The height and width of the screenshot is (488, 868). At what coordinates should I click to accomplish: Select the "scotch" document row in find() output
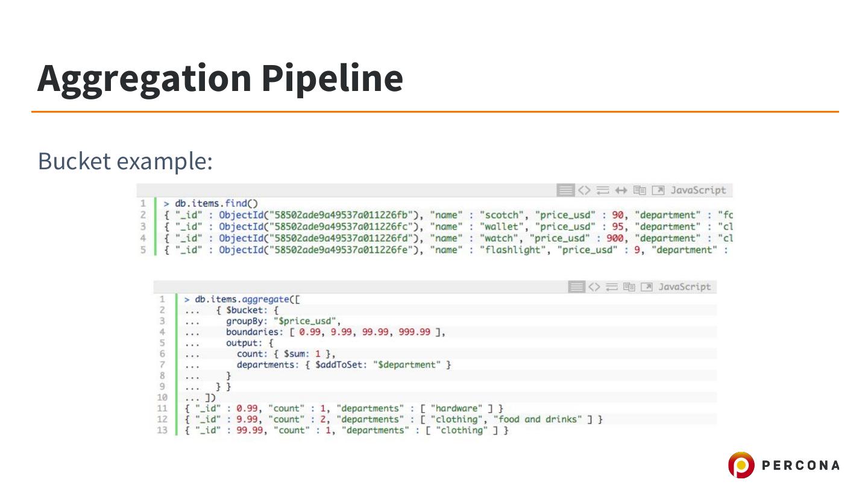446,215
